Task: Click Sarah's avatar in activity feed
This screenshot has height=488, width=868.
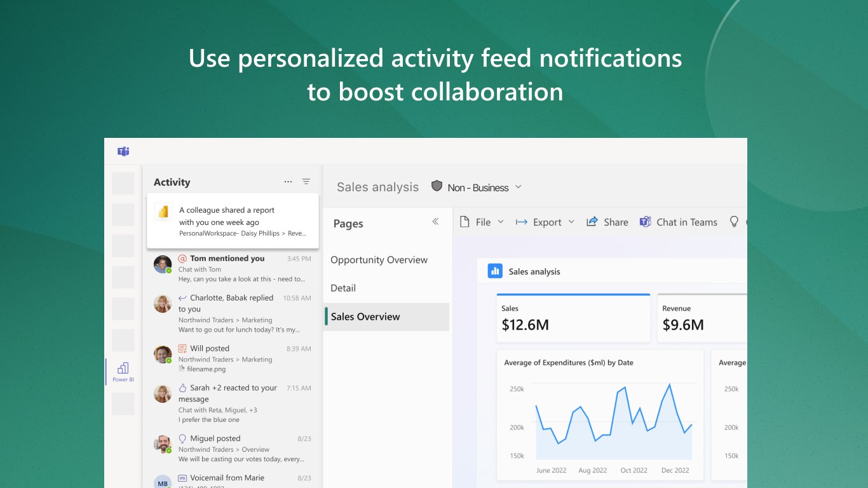Action: pos(163,394)
